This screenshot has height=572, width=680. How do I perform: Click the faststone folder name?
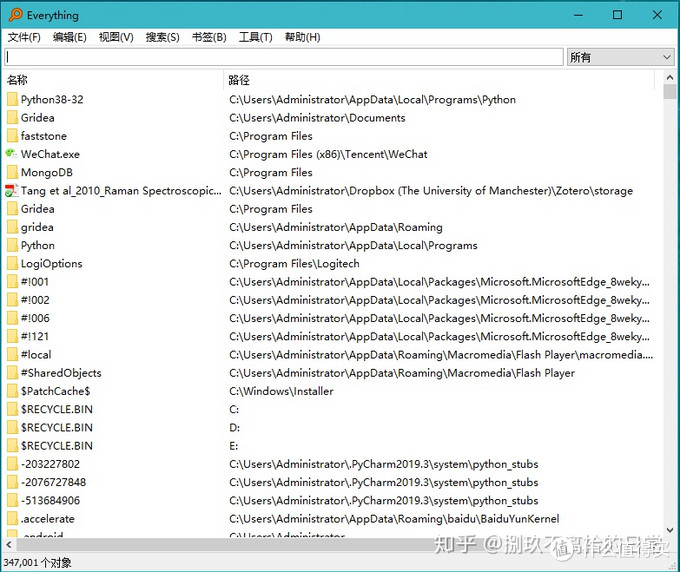pyautogui.click(x=44, y=136)
